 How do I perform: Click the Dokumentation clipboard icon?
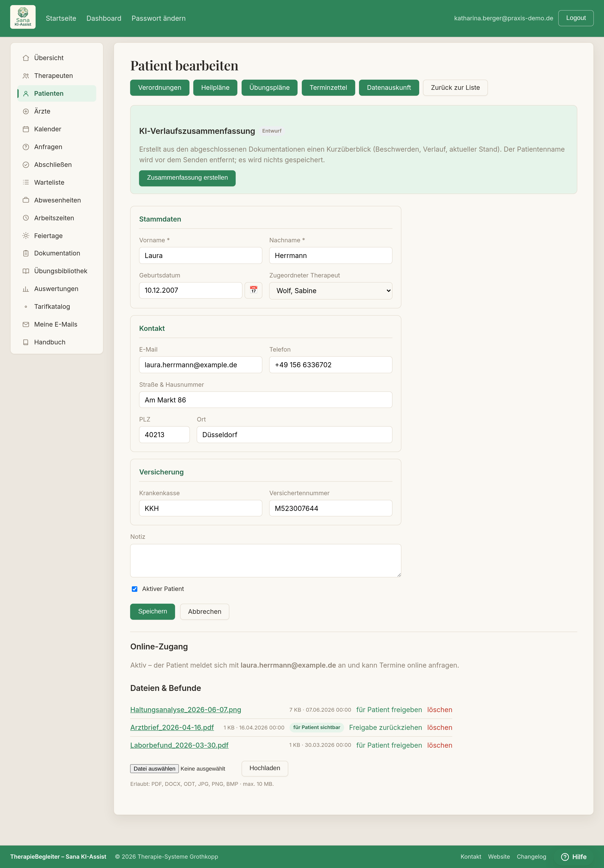coord(26,253)
